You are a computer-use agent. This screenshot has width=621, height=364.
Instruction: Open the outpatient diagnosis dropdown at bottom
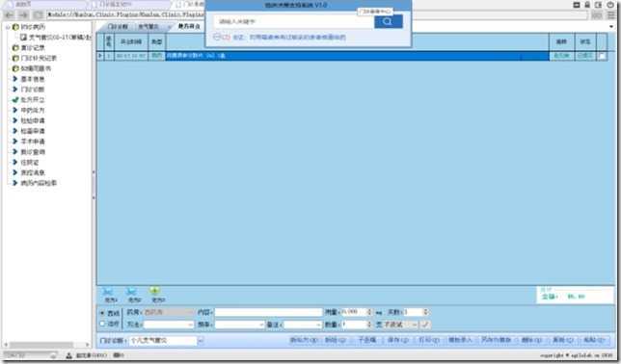[x=201, y=340]
